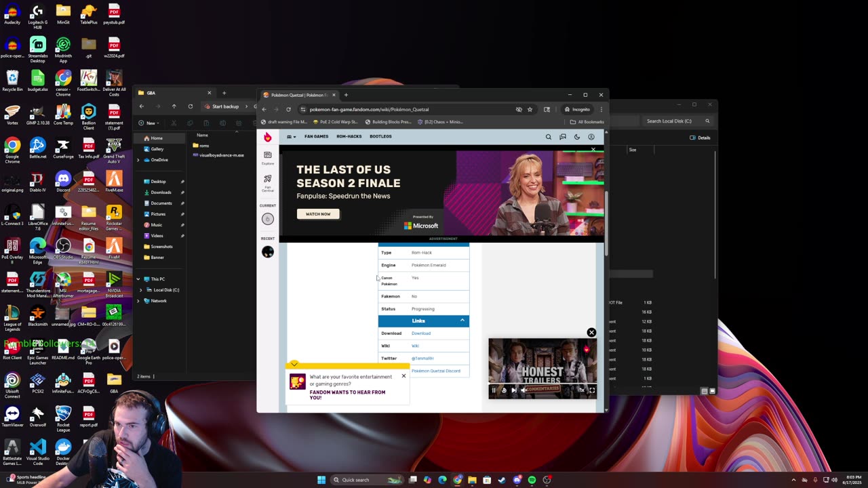Select the Pokémon Quetzal browser tab
The image size is (868, 488).
point(299,95)
